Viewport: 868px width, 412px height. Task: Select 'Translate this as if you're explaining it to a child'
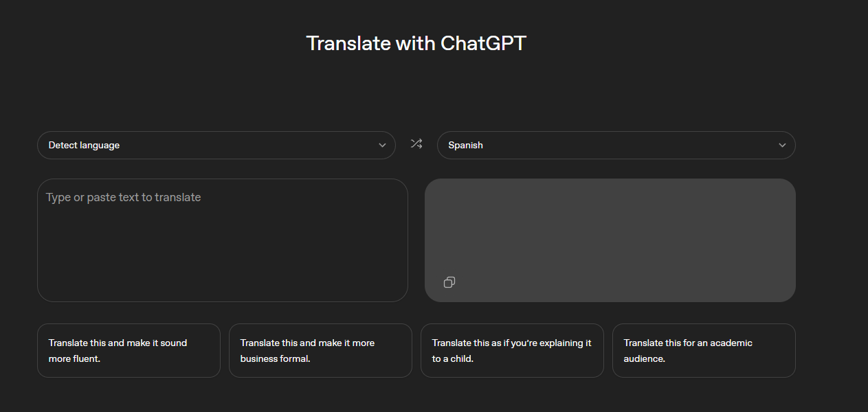512,350
